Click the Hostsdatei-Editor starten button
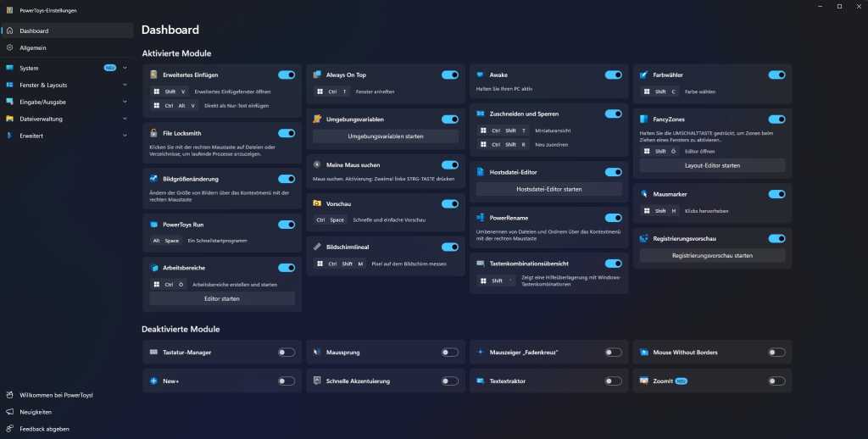This screenshot has width=868, height=439. tap(548, 189)
